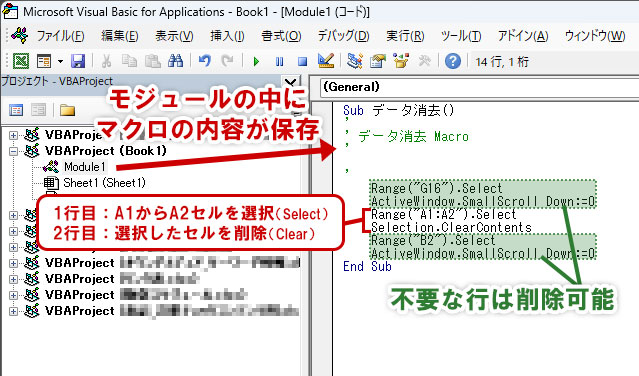Viewport: 639px width, 376px height.
Task: Open the Insert UserForm dropdown arrow
Action: coord(60,62)
